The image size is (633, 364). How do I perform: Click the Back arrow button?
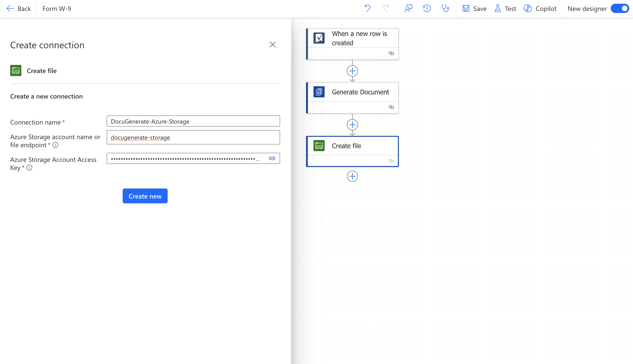point(18,9)
